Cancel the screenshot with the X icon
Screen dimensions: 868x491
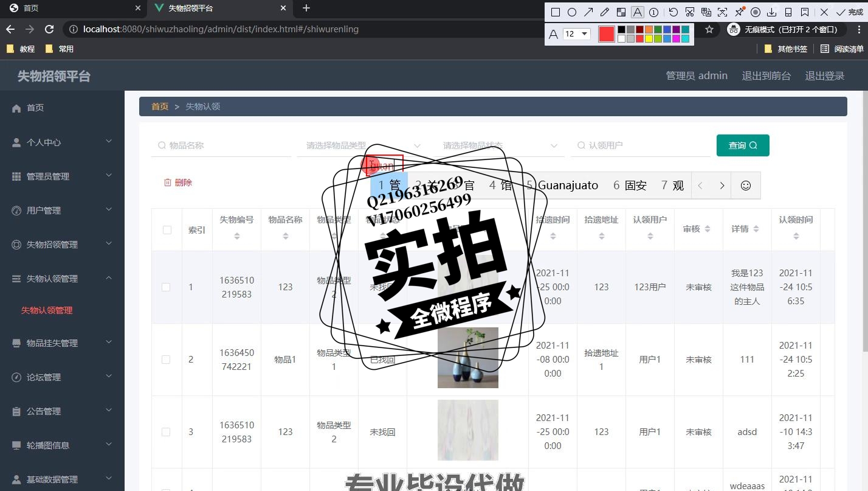(824, 12)
